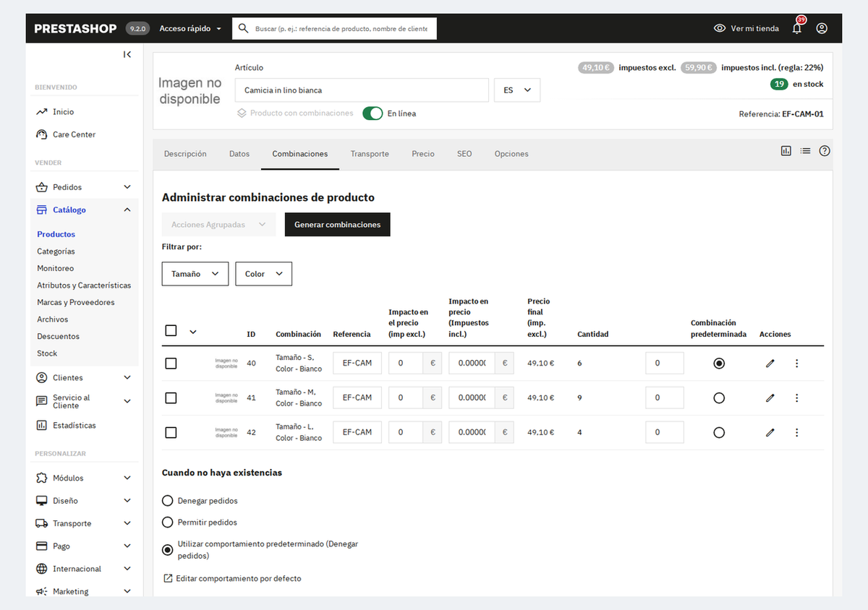The image size is (868, 610).
Task: Go to Descuentos in catalog menu
Action: (59, 336)
